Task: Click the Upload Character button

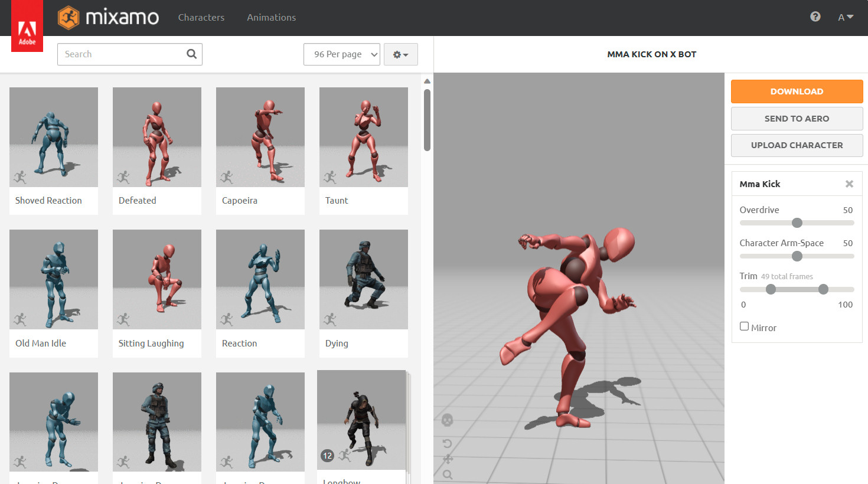Action: (x=797, y=145)
